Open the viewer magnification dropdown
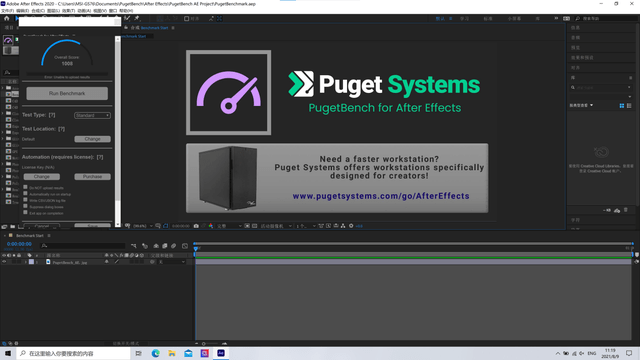Image resolution: width=640 pixels, height=360 pixels. pos(143,226)
